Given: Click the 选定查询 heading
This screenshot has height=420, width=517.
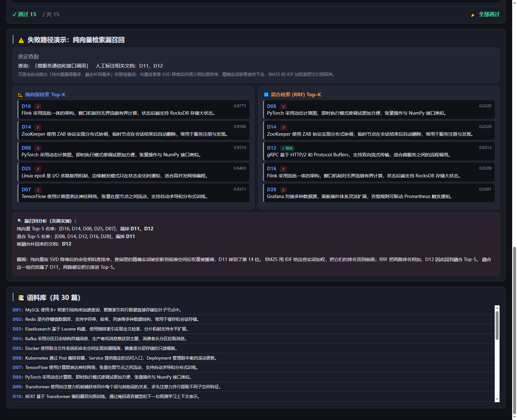Looking at the screenshot, I should 28,57.
